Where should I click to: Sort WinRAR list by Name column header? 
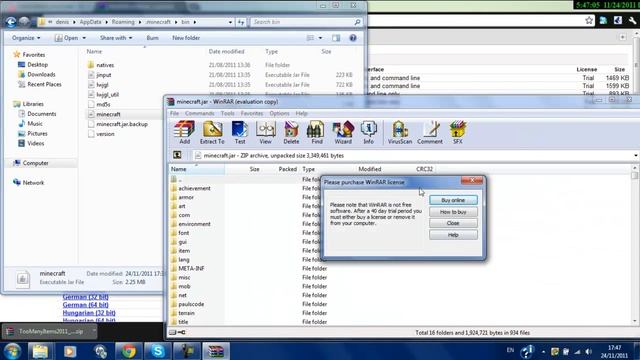coord(196,169)
